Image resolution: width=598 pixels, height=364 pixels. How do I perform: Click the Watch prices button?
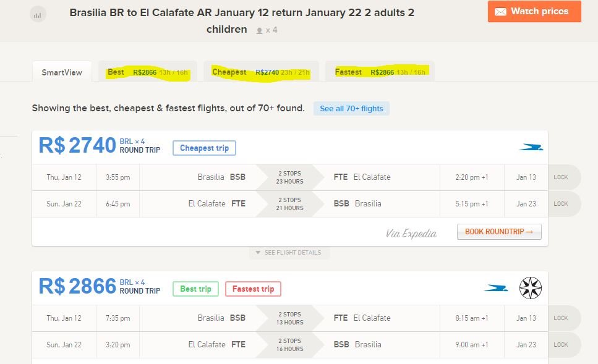coord(534,12)
